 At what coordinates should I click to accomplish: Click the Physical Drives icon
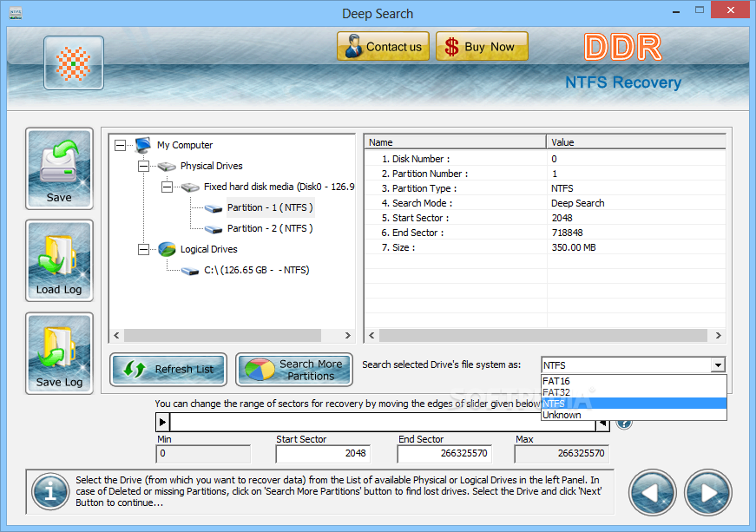click(x=167, y=167)
